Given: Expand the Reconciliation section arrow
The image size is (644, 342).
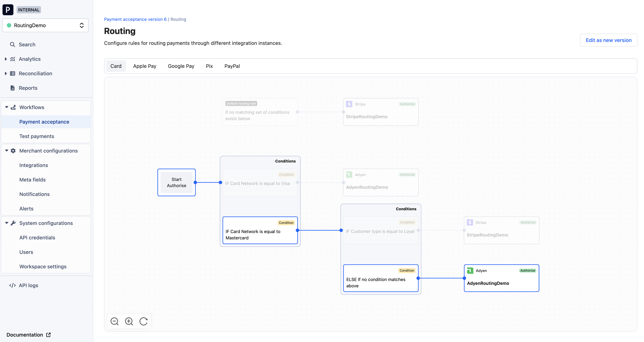Looking at the screenshot, I should 6,74.
